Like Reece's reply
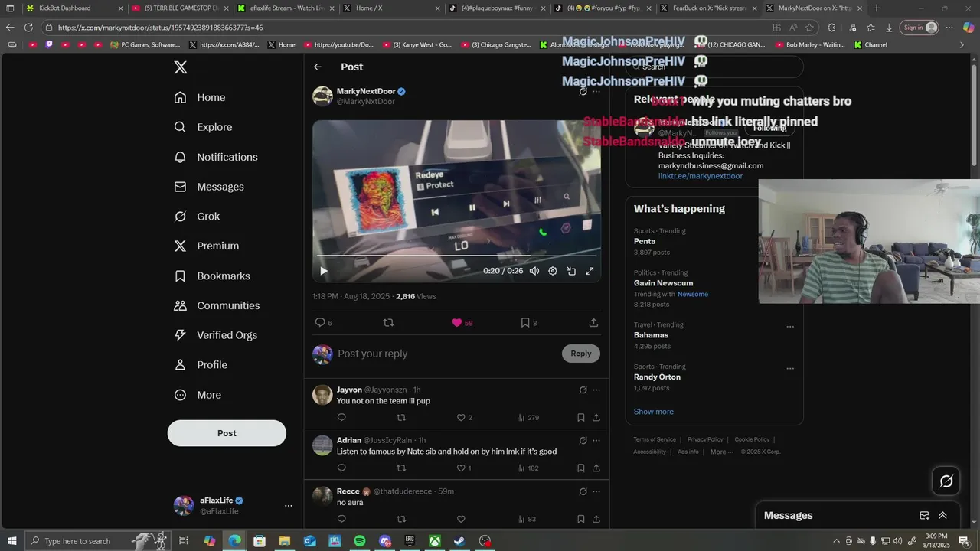Viewport: 980px width, 551px height. tap(461, 519)
